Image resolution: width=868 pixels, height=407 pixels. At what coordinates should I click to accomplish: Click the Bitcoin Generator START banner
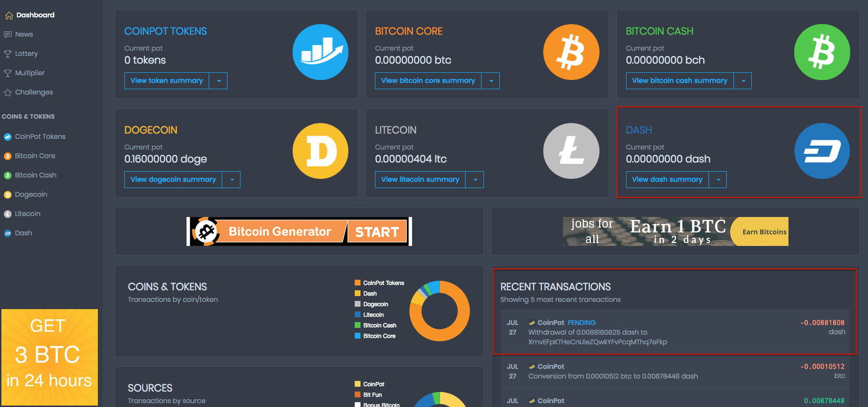(299, 231)
